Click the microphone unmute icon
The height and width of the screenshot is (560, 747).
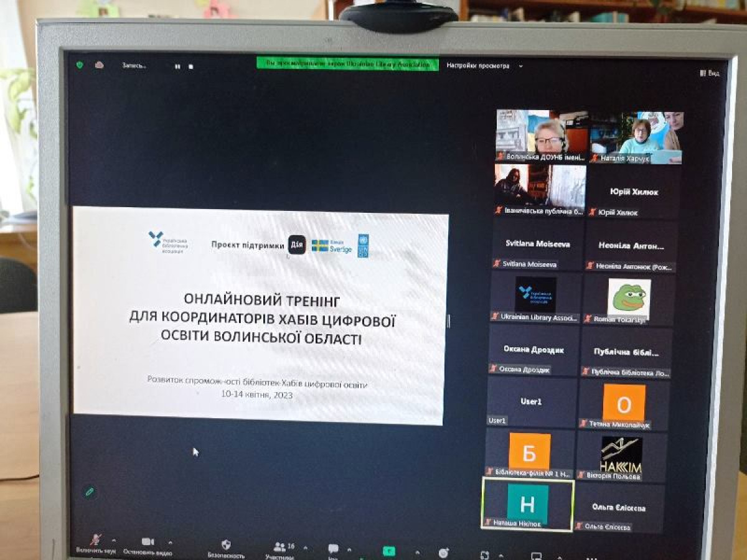[95, 540]
